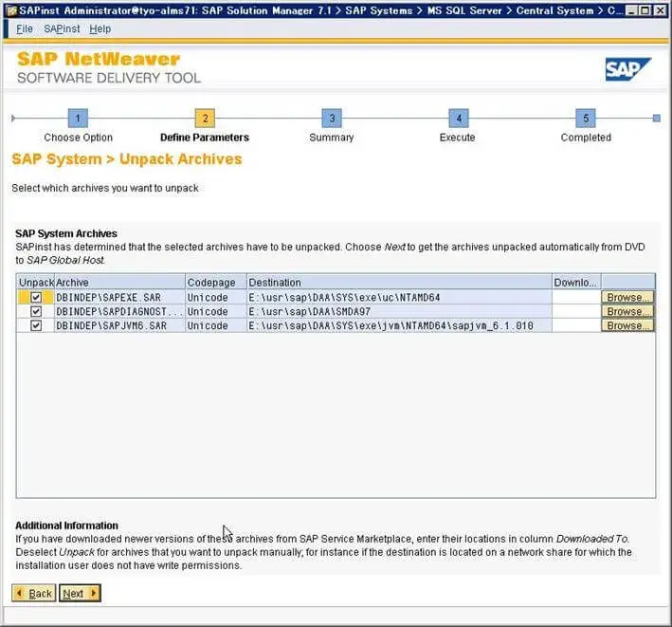Screen dimensions: 672x627
Task: Click destination ending sapjvm_6.1.018
Action: pos(399,325)
